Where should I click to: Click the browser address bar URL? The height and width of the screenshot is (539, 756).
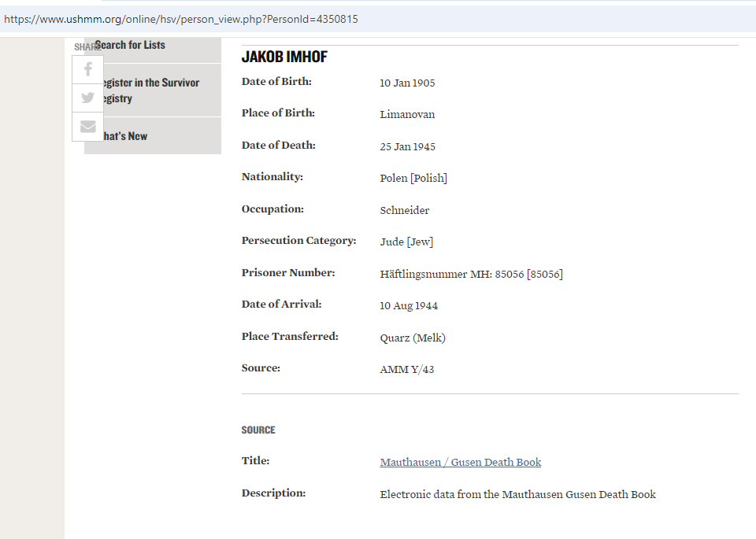(x=181, y=19)
